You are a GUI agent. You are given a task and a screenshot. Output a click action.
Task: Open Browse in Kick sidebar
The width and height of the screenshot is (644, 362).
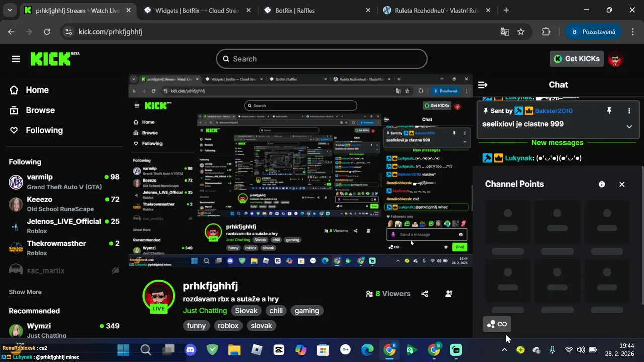33,110
